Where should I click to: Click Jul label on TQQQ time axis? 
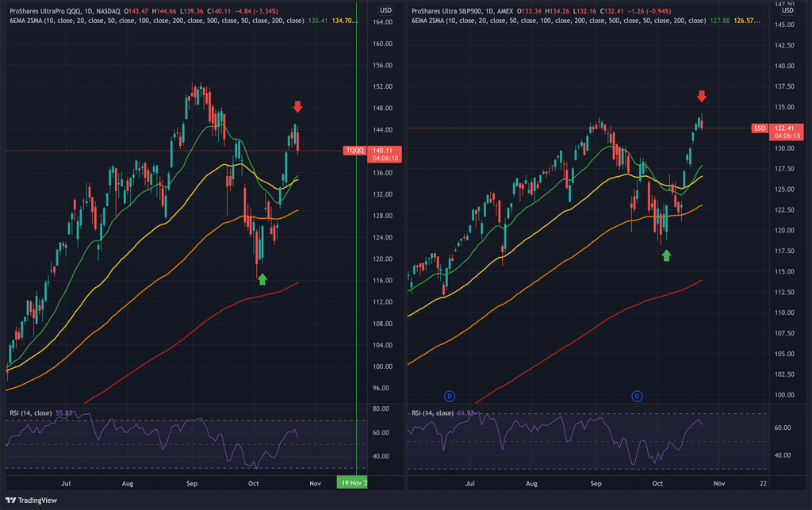[66, 484]
